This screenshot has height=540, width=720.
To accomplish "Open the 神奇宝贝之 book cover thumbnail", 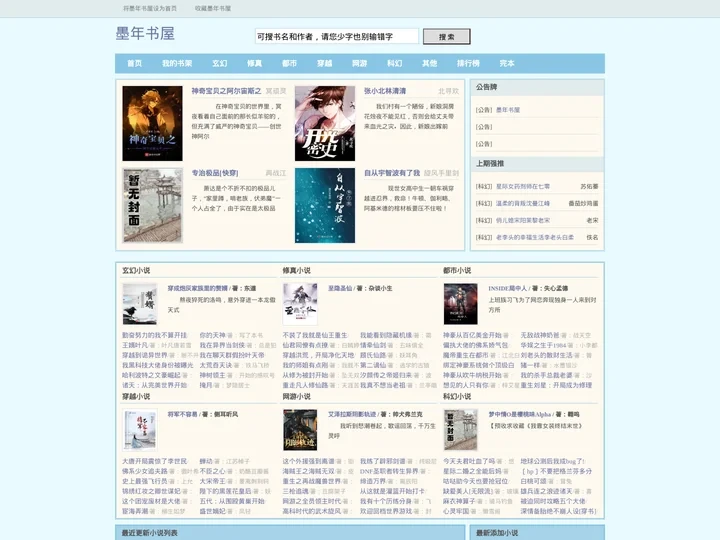I will click(x=152, y=124).
